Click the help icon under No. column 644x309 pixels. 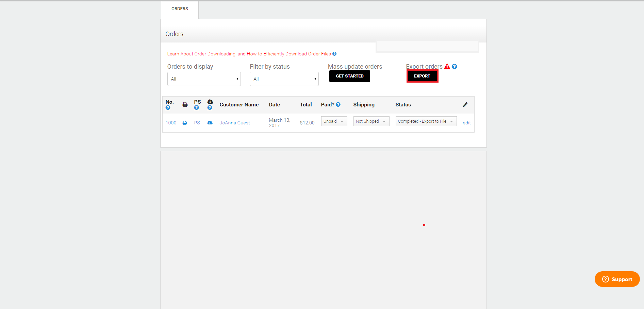coord(168,108)
